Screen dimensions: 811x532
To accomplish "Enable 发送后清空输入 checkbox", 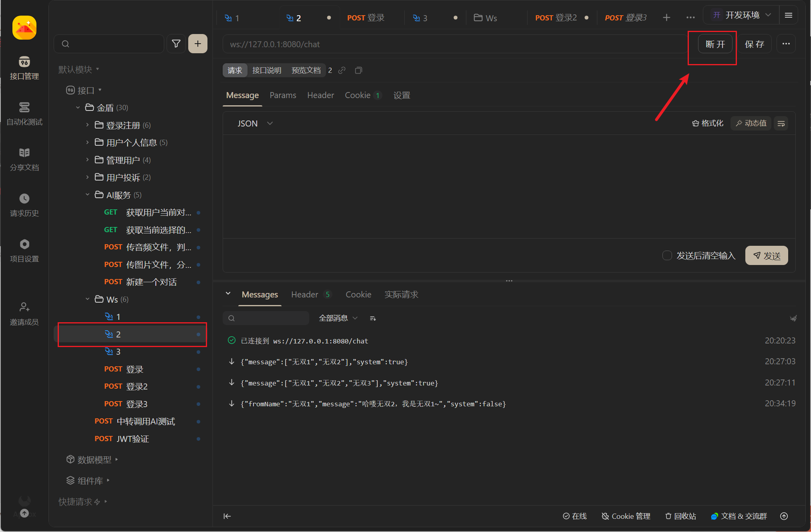I will 667,255.
